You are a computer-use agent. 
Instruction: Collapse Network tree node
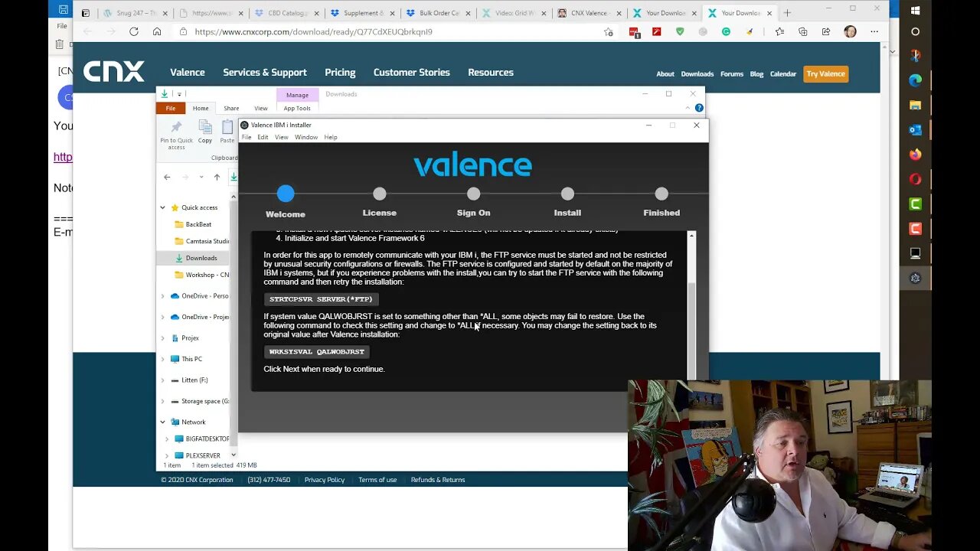[162, 422]
